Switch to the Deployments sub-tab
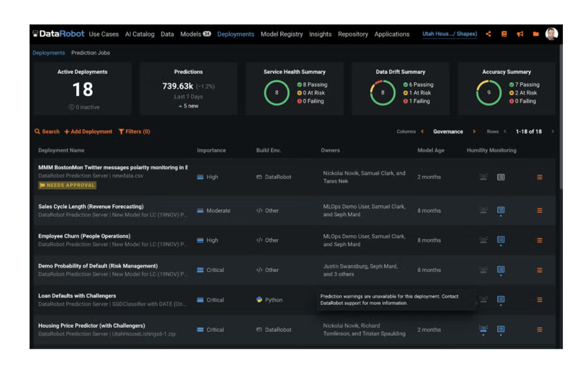This screenshot has width=588, height=373. click(48, 53)
